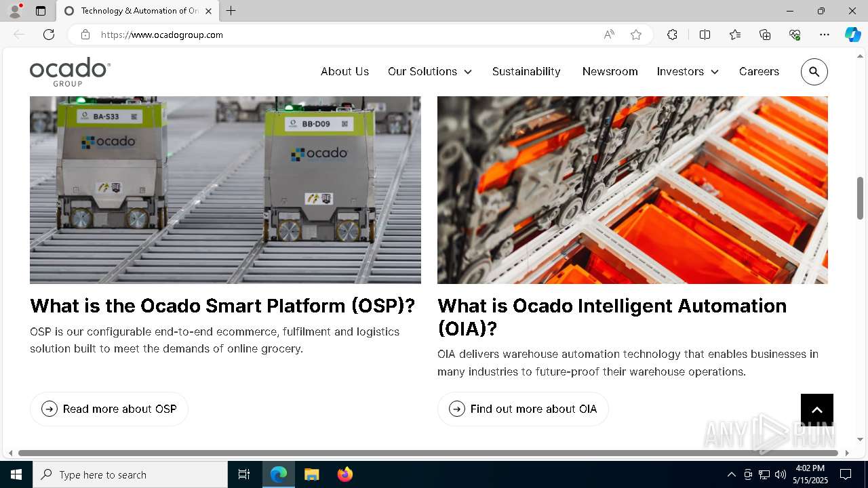
Task: Click the OSP description paragraph
Action: 214,340
